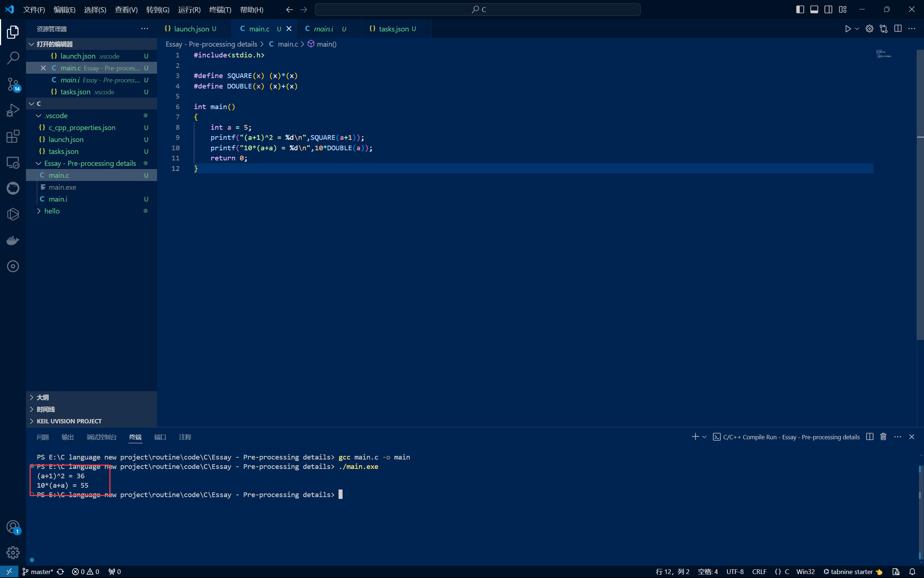Kill terminal with trash icon

883,436
